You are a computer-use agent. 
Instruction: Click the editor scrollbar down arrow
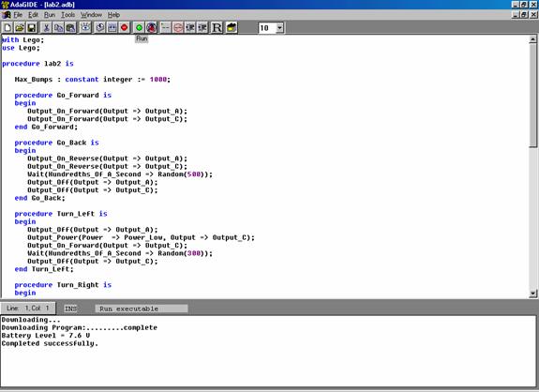[x=533, y=294]
